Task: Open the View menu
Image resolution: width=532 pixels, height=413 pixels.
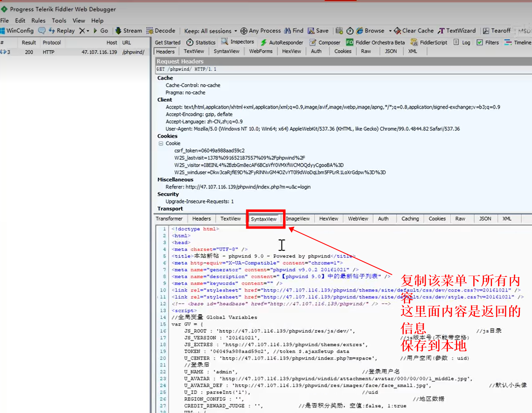Action: 79,21
